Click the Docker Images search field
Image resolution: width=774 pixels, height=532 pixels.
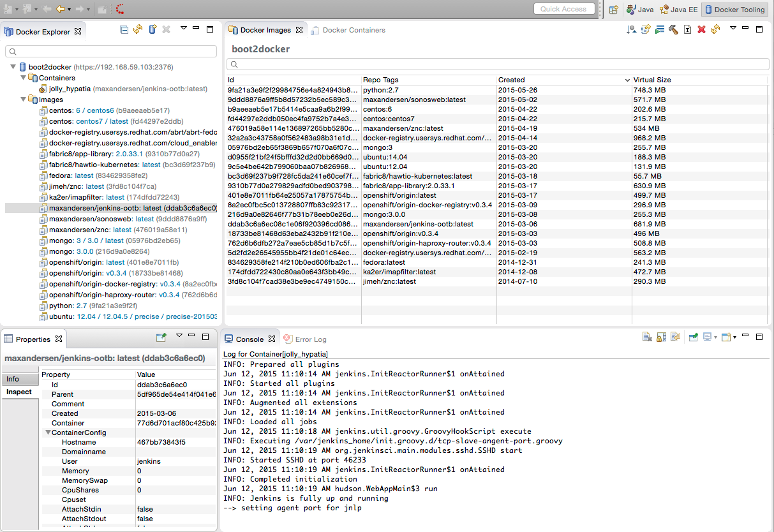click(498, 64)
